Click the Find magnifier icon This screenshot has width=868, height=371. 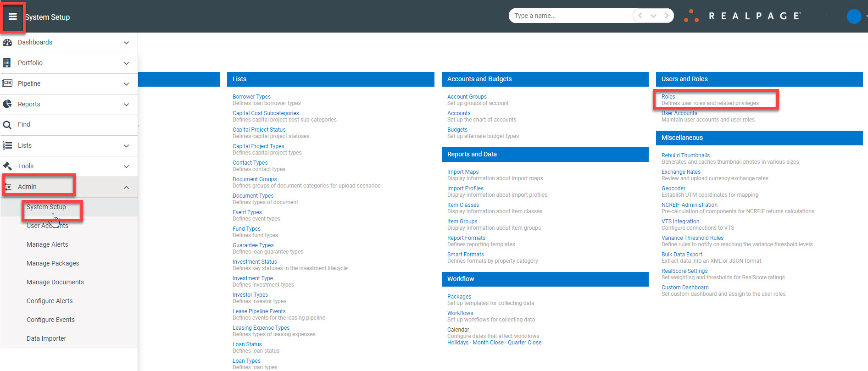tap(7, 125)
